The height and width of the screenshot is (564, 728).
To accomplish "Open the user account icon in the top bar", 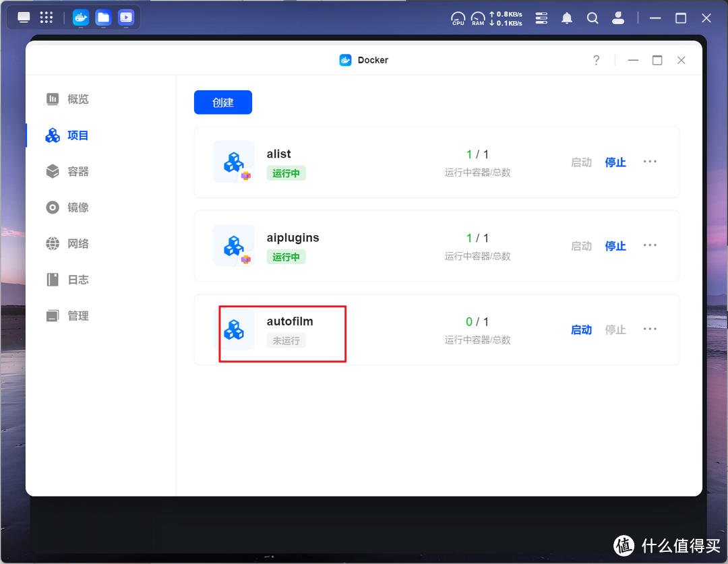I will coord(618,18).
